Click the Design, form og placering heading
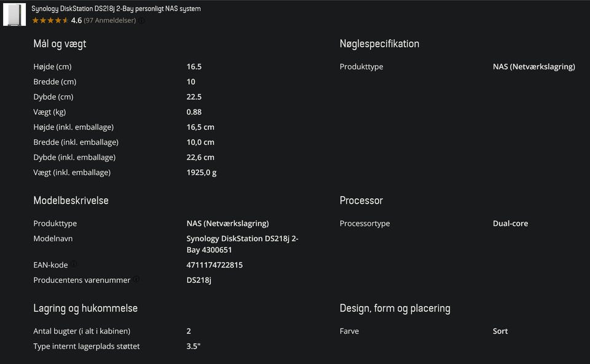This screenshot has width=590, height=364. (x=395, y=308)
